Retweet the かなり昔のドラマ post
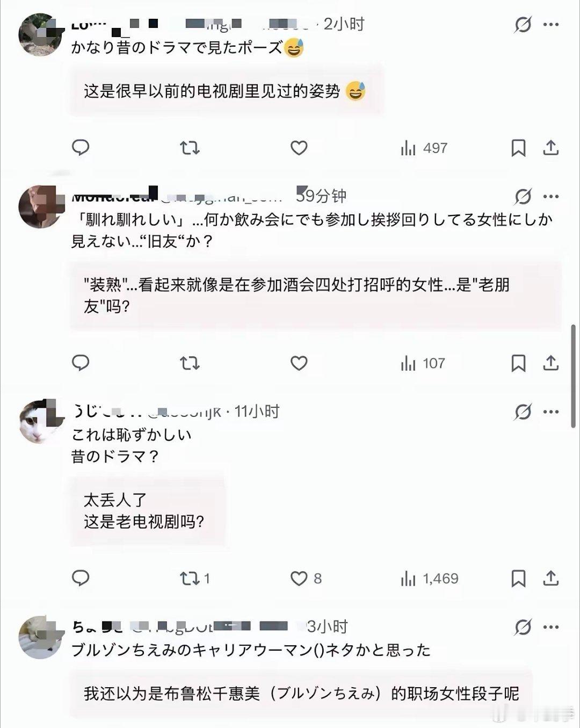Image resolution: width=580 pixels, height=728 pixels. [190, 148]
